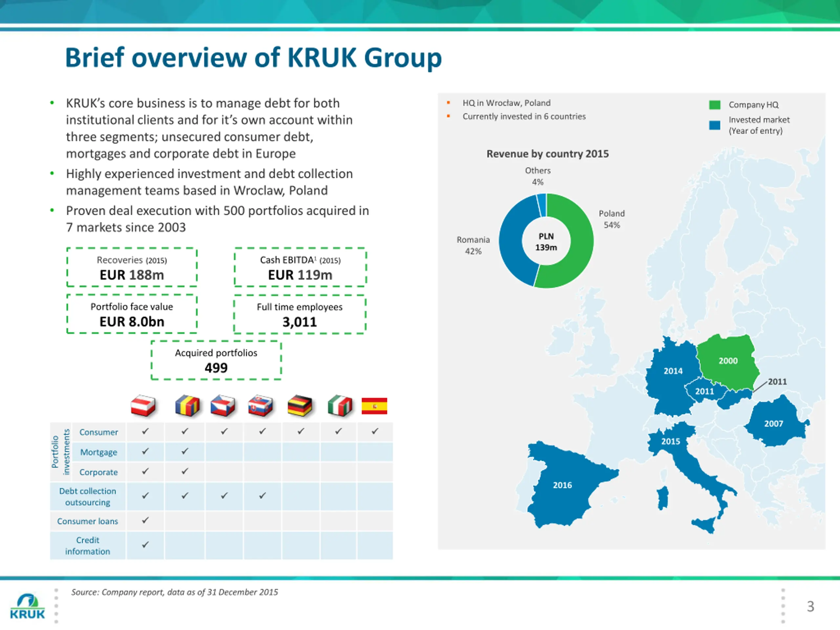Click the PLN 139m donut center label
This screenshot has height=630, width=840.
[546, 242]
